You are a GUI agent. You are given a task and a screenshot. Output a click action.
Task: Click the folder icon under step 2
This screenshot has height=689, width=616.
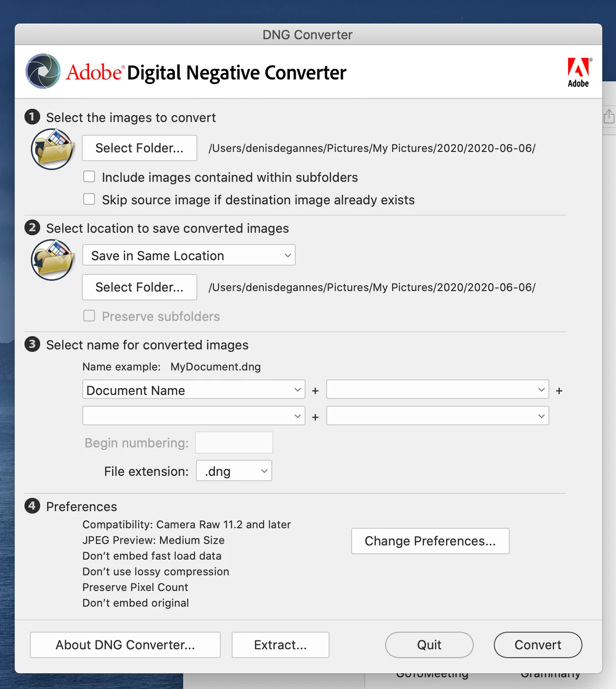click(52, 260)
